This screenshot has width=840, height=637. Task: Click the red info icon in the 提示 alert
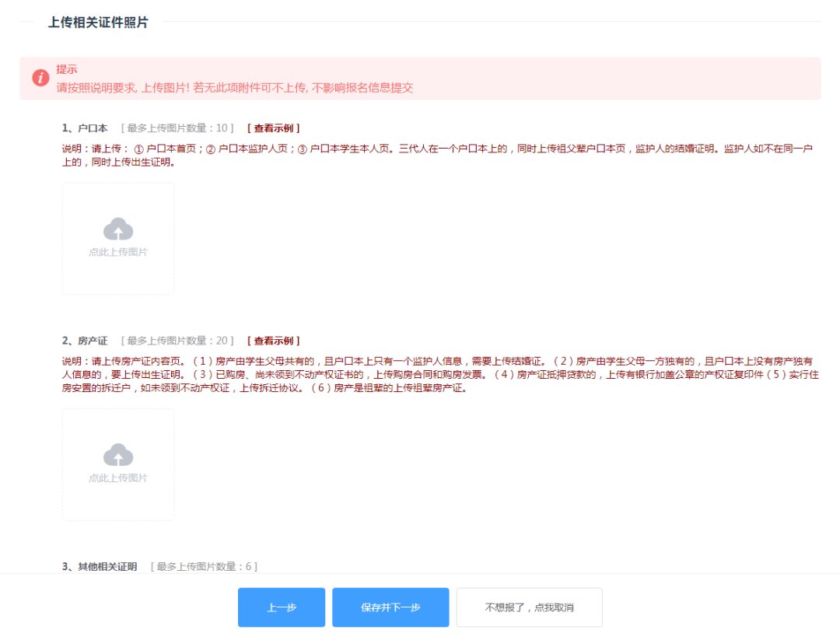[40, 78]
